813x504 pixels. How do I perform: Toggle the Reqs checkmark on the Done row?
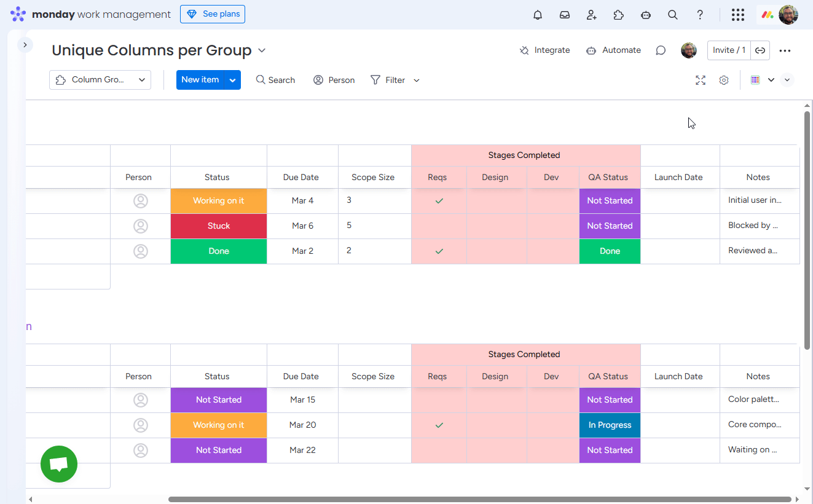click(438, 251)
